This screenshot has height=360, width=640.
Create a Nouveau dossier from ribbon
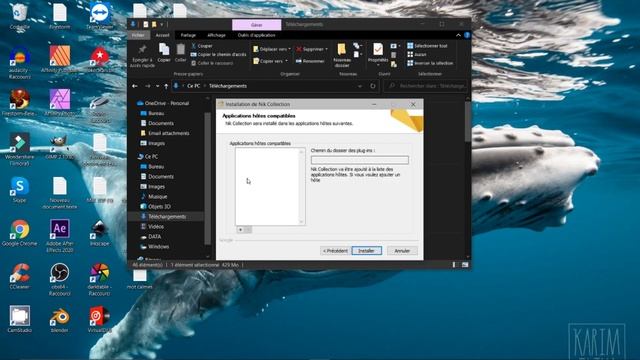342,56
